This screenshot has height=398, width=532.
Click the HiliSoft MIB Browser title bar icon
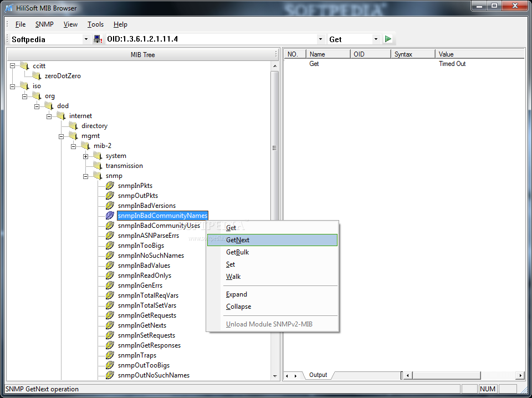click(9, 7)
